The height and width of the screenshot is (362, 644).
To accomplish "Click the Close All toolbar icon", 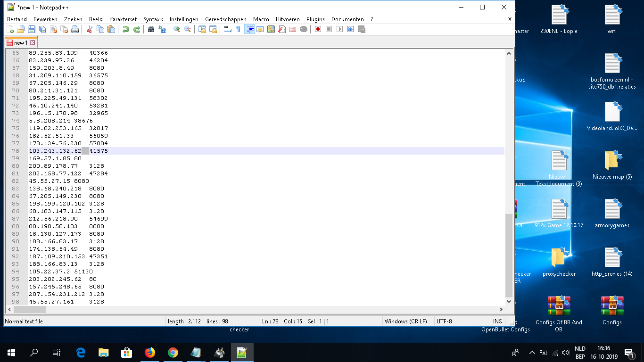I will tap(64, 29).
